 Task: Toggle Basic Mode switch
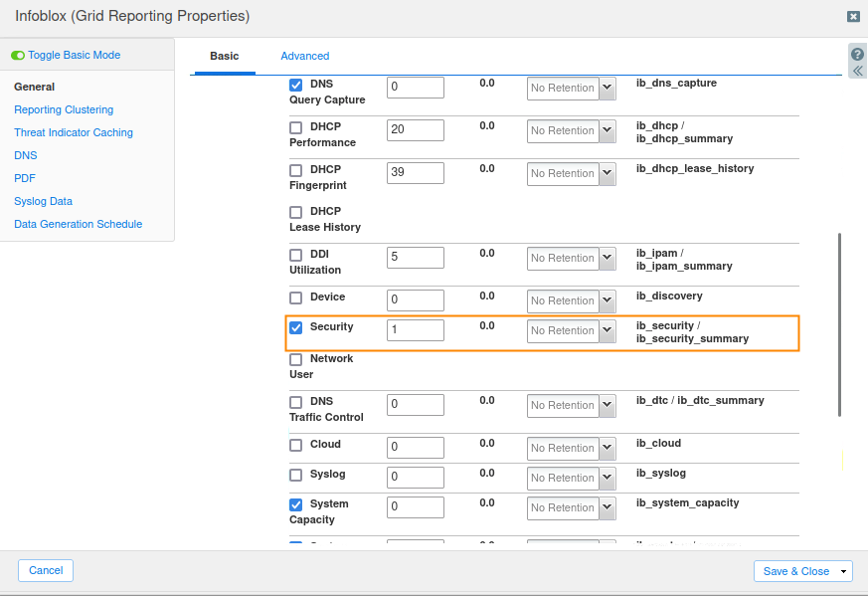tap(18, 56)
